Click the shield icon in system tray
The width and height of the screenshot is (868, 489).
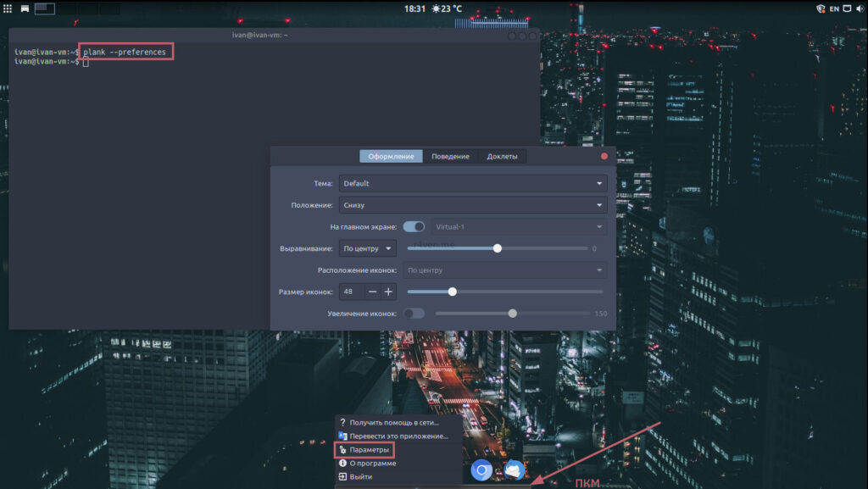[821, 8]
